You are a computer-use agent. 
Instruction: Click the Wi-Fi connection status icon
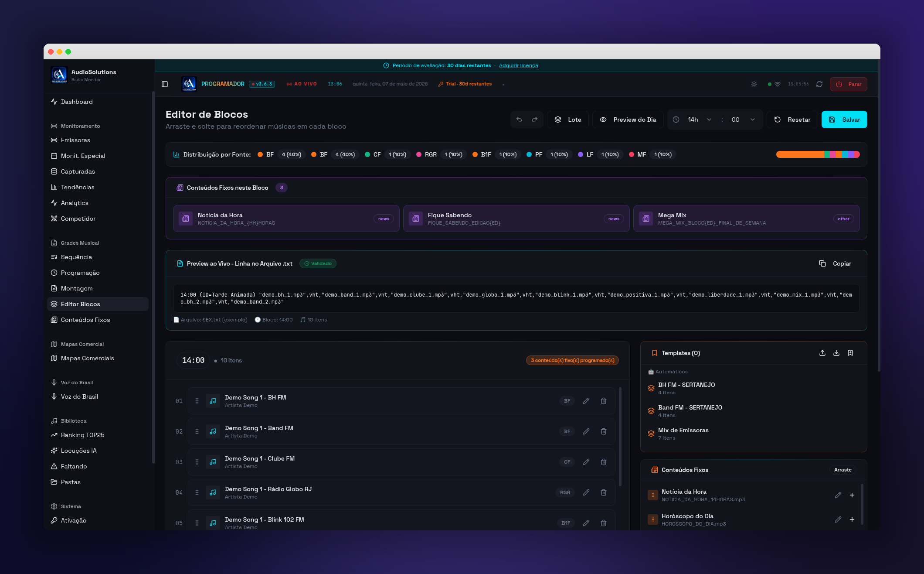point(778,84)
